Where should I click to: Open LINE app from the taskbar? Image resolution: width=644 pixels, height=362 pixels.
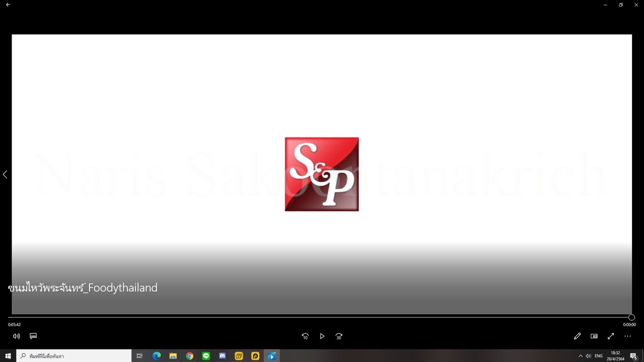coord(206,356)
